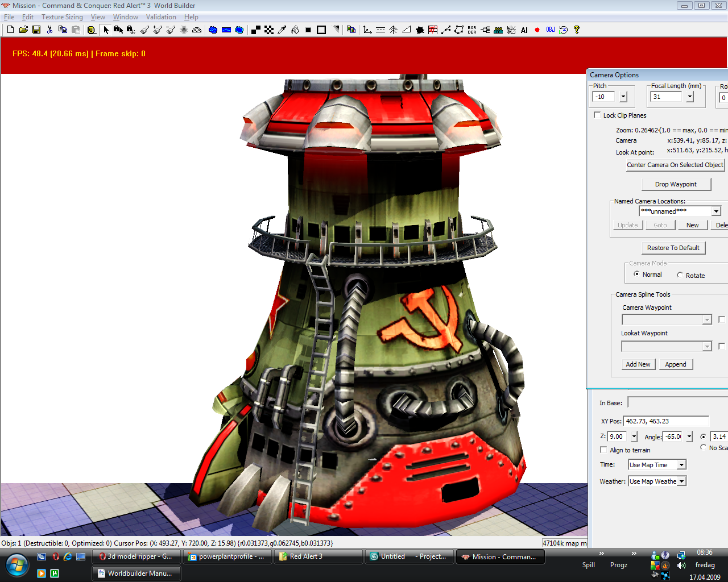Click the New document icon
Image resolution: width=728 pixels, height=582 pixels.
pyautogui.click(x=10, y=30)
